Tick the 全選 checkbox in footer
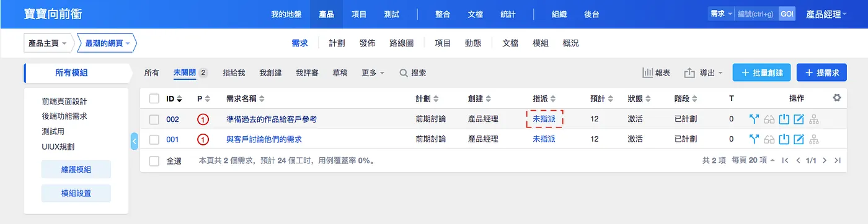This screenshot has height=224, width=868. (154, 160)
